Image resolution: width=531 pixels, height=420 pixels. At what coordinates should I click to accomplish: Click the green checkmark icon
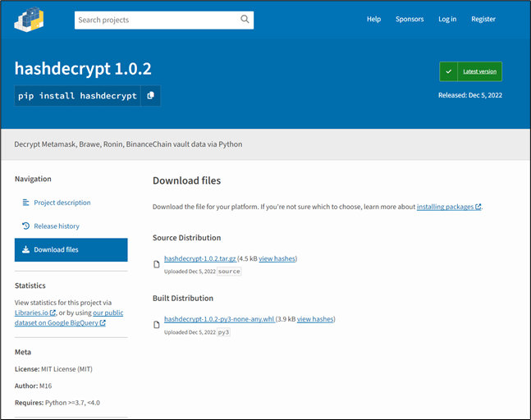click(x=448, y=71)
